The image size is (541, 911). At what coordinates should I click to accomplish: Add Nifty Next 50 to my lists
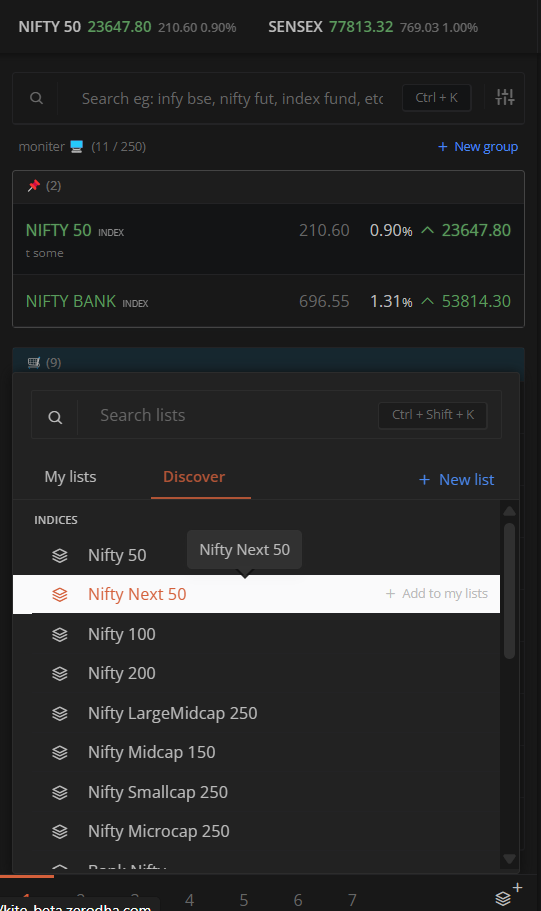437,594
